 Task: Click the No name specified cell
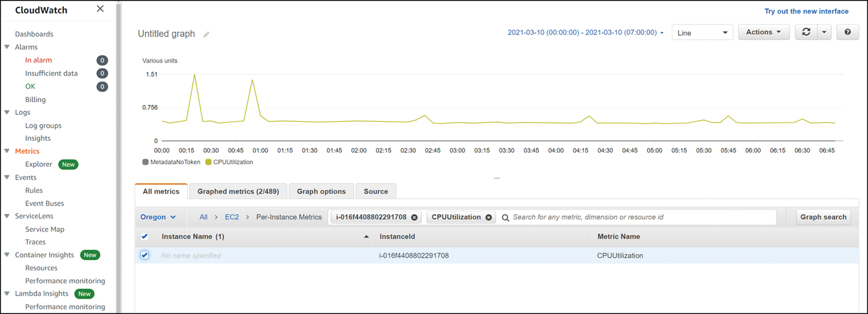pyautogui.click(x=191, y=255)
